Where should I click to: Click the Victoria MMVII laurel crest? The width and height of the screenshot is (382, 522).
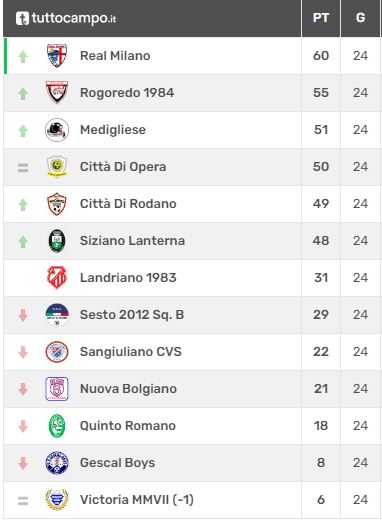[57, 499]
